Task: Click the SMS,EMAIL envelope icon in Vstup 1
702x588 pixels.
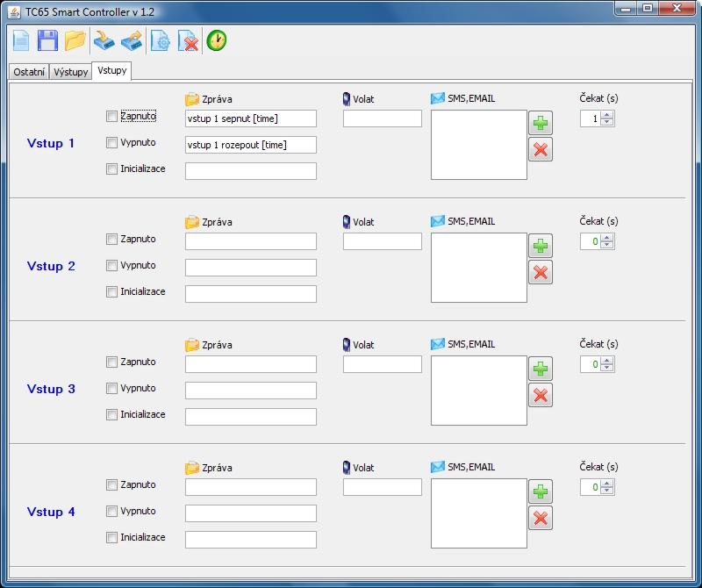Action: 437,98
